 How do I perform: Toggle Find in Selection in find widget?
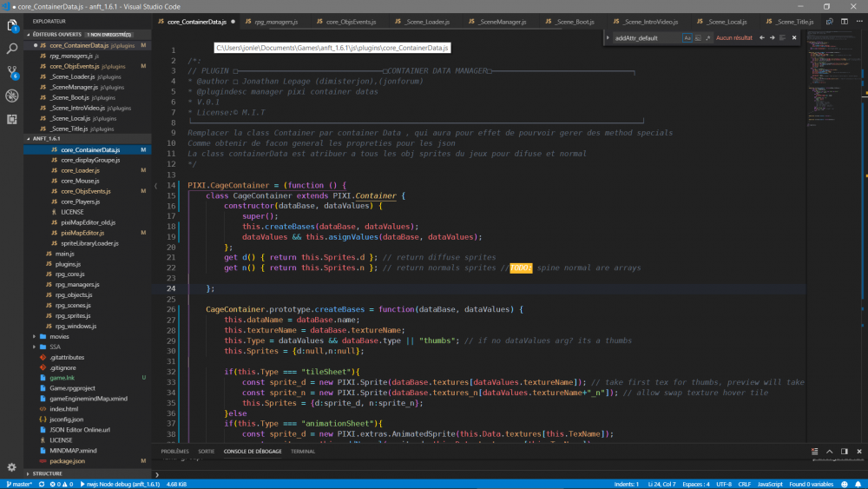(782, 37)
